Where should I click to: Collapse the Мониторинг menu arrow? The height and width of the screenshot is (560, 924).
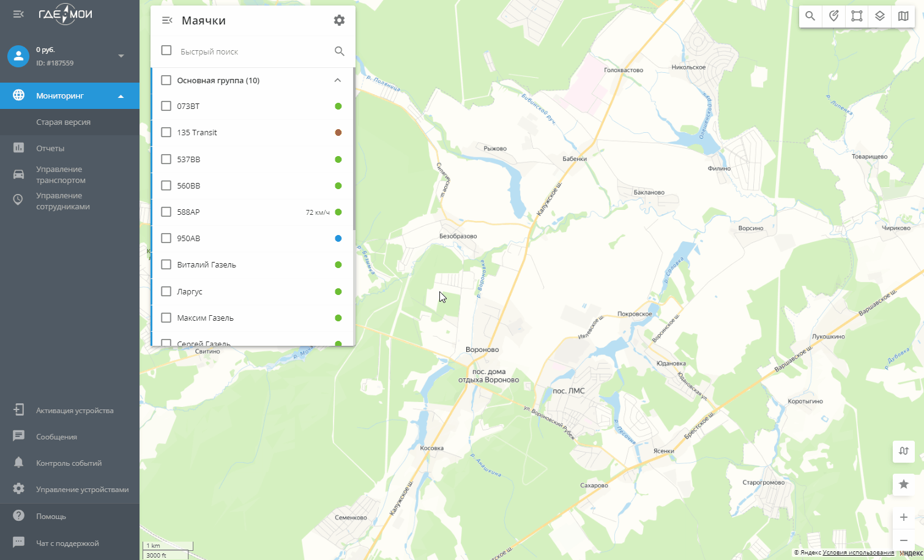pos(121,96)
